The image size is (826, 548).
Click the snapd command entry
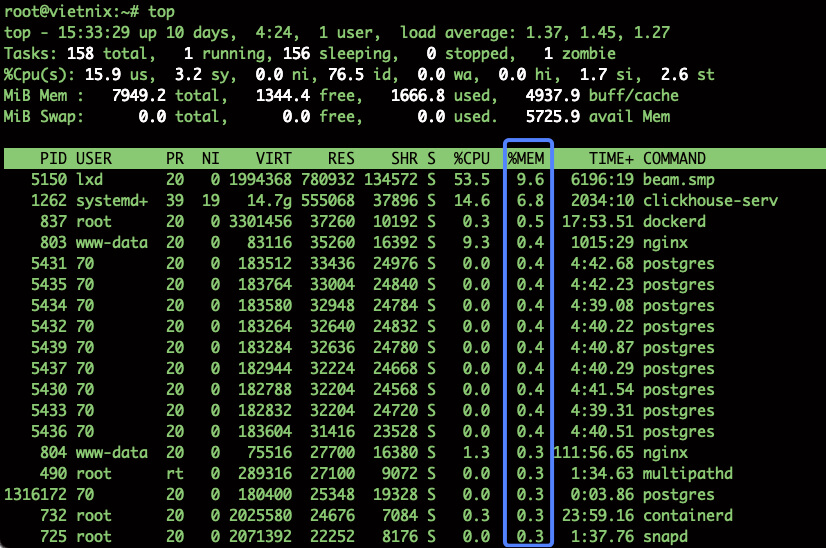click(x=665, y=537)
